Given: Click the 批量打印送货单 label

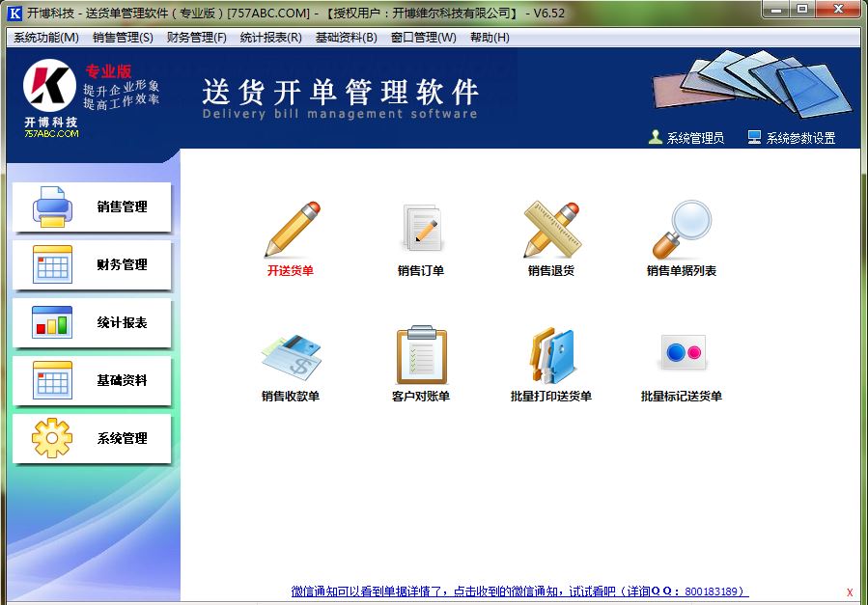Looking at the screenshot, I should 551,396.
